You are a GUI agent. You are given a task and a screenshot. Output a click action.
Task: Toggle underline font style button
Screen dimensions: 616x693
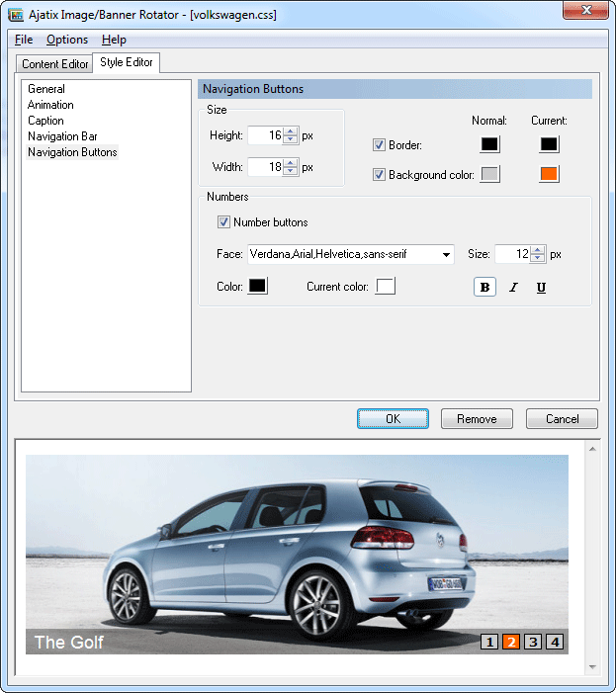541,288
